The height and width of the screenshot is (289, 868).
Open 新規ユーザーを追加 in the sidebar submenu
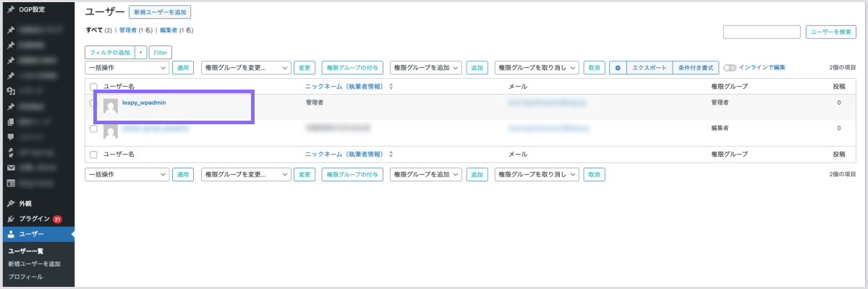(34, 264)
